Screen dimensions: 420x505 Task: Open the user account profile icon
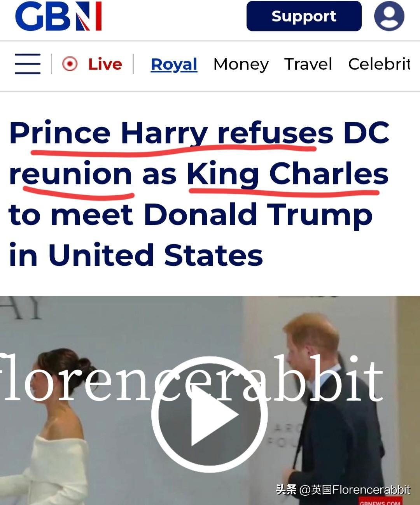(389, 16)
